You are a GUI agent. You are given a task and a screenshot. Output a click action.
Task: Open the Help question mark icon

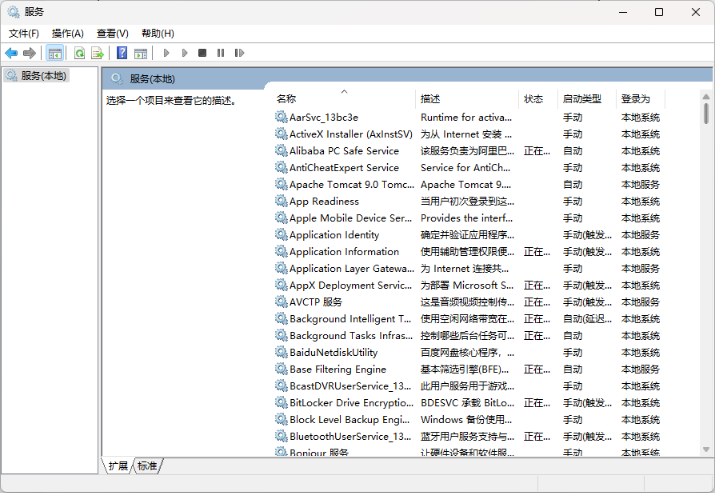(x=122, y=53)
